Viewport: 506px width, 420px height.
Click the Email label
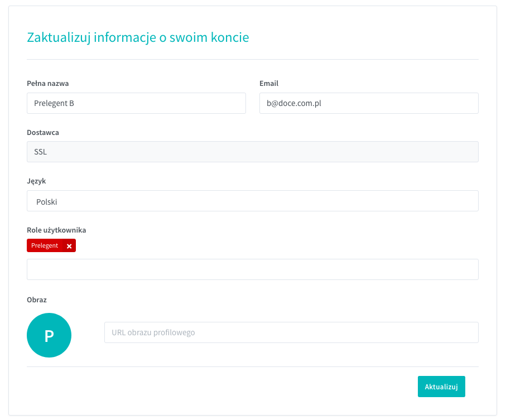(269, 84)
